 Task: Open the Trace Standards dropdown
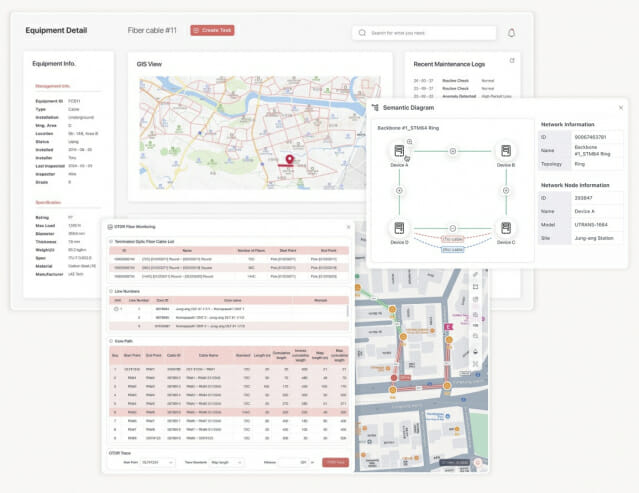tap(227, 462)
